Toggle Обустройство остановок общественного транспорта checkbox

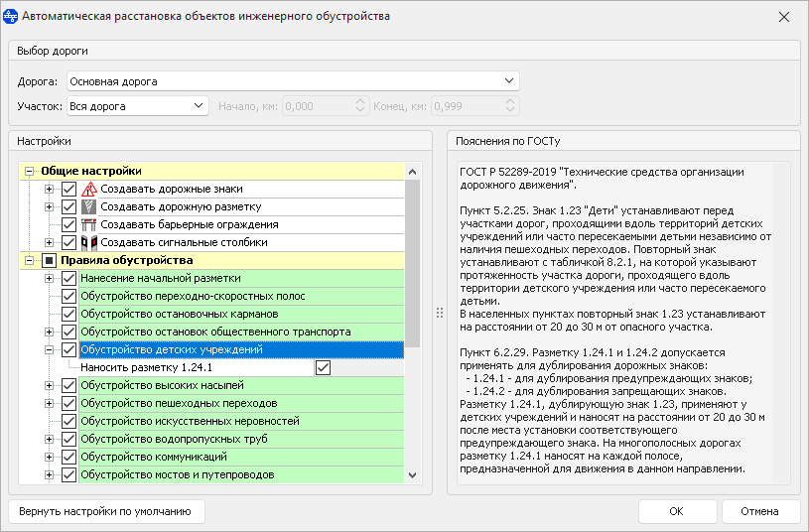pos(69,332)
